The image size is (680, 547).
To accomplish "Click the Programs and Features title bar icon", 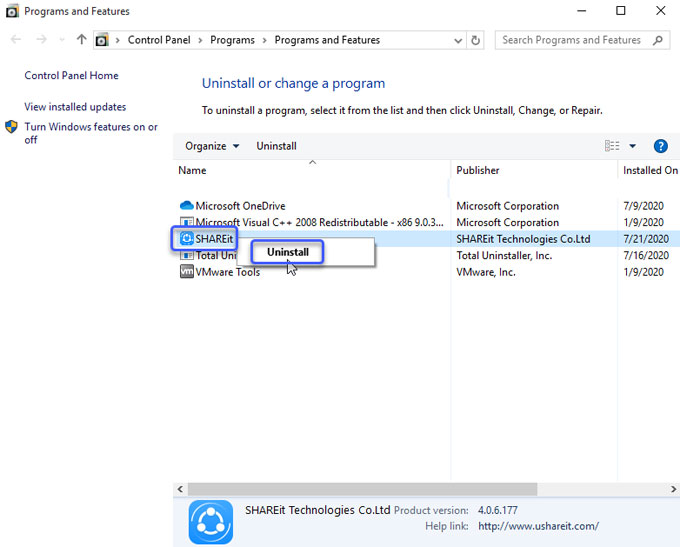I will click(x=12, y=11).
